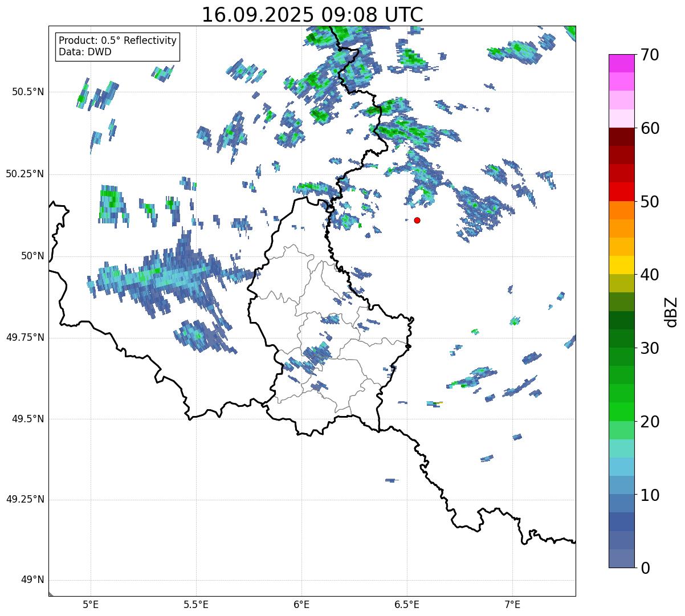Click the colorbar tick label 0

click(x=645, y=568)
